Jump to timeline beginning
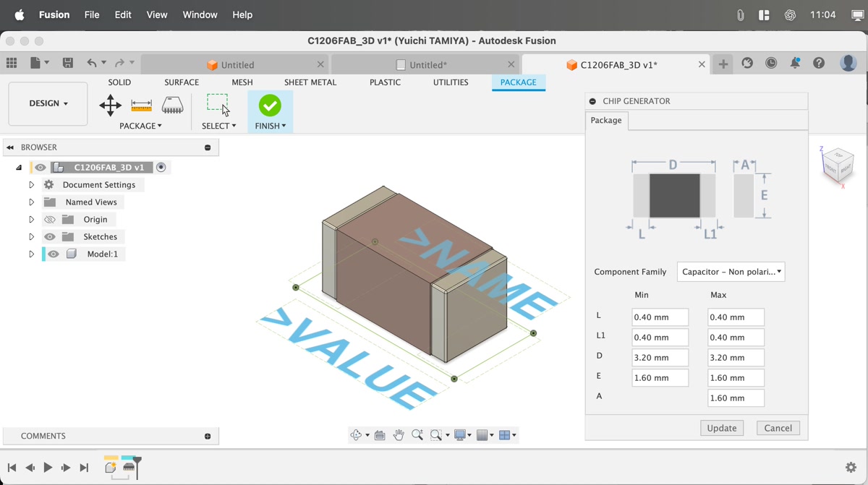The image size is (868, 485). pos(12,468)
